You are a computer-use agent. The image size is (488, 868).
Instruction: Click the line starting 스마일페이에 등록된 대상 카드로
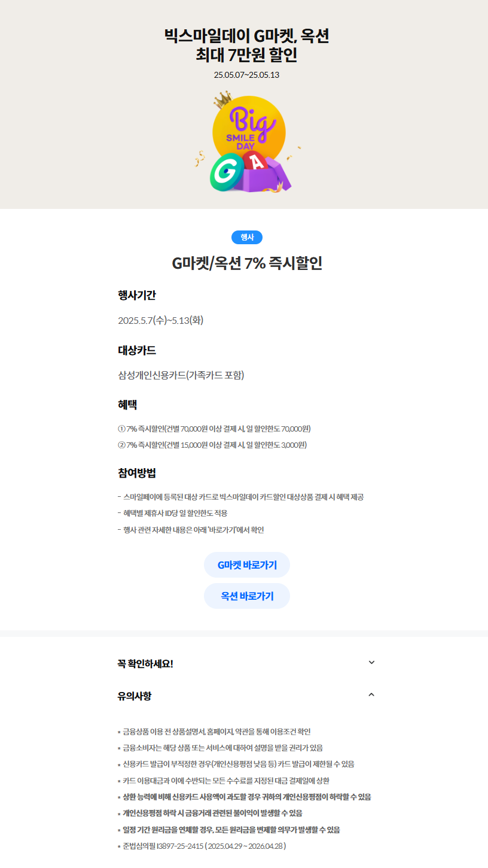(x=241, y=497)
